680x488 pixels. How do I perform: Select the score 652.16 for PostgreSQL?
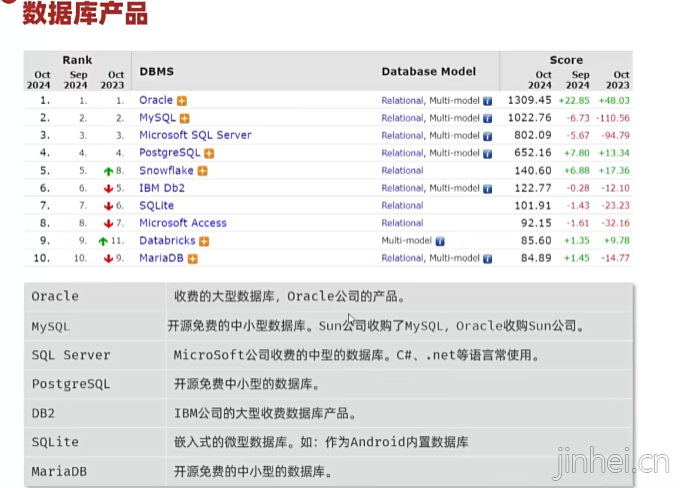click(x=533, y=153)
